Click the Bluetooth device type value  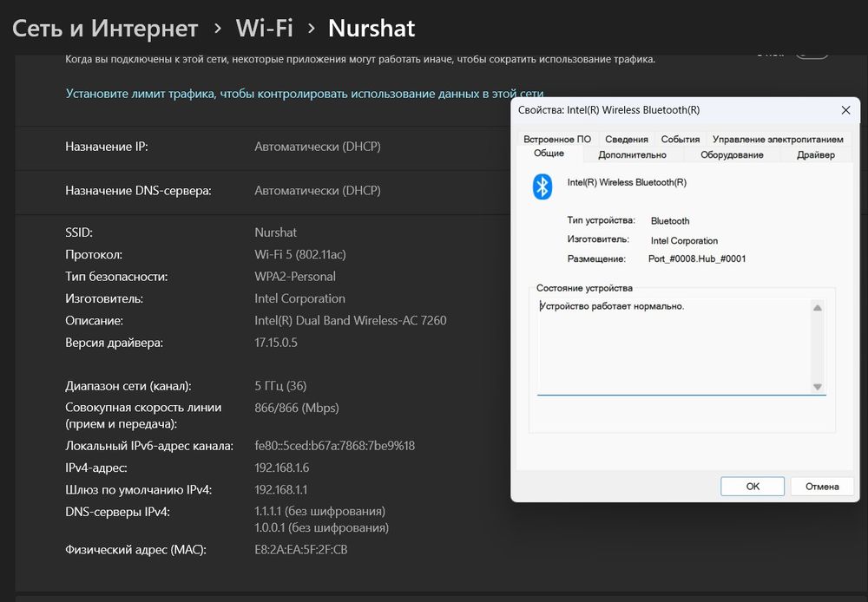(670, 221)
